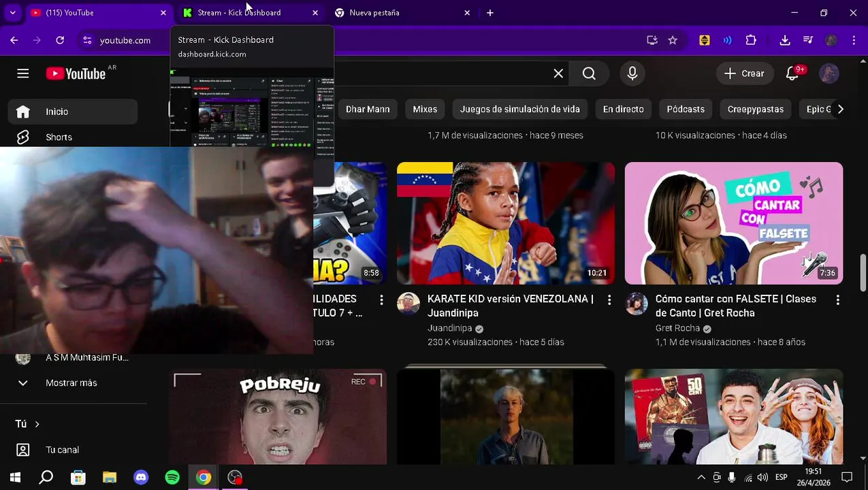Open a new browser tab

(x=490, y=13)
